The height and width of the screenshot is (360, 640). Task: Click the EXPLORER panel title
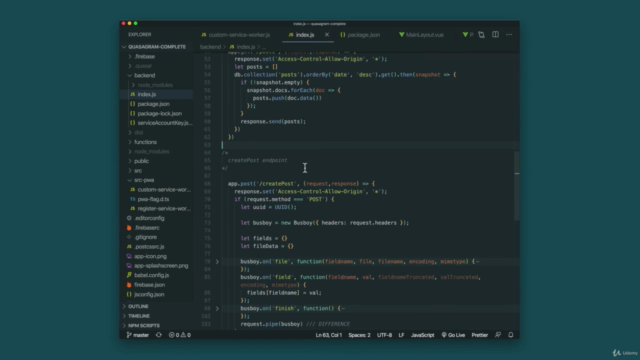(140, 35)
